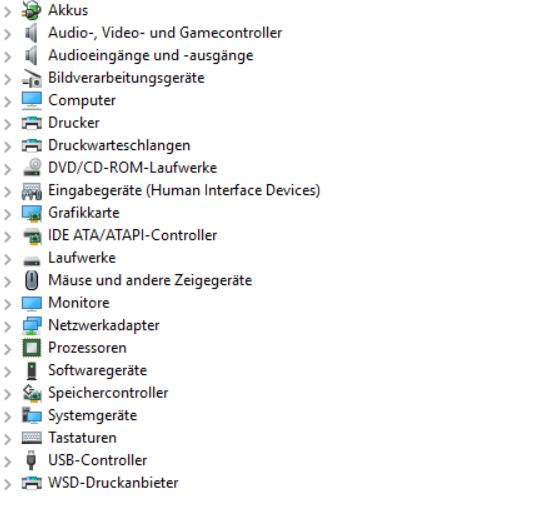This screenshot has width=548, height=509.
Task: Select the Audio-, Video- und Gamecontroller label
Action: pyautogui.click(x=165, y=33)
